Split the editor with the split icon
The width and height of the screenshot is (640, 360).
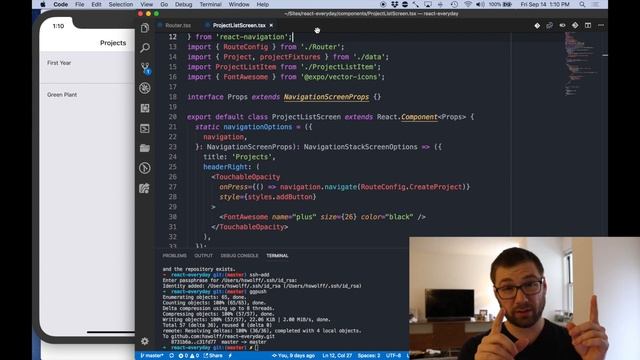pyautogui.click(x=588, y=25)
